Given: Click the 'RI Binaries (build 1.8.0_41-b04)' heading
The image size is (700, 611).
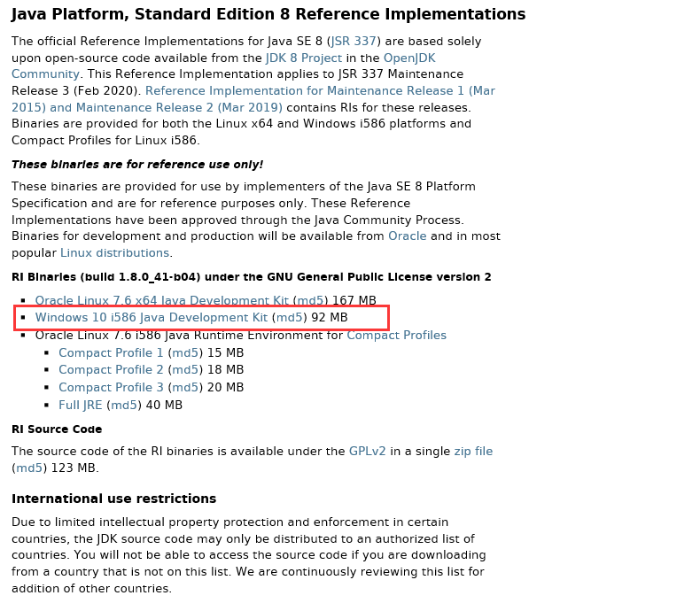Looking at the screenshot, I should pyautogui.click(x=252, y=277).
